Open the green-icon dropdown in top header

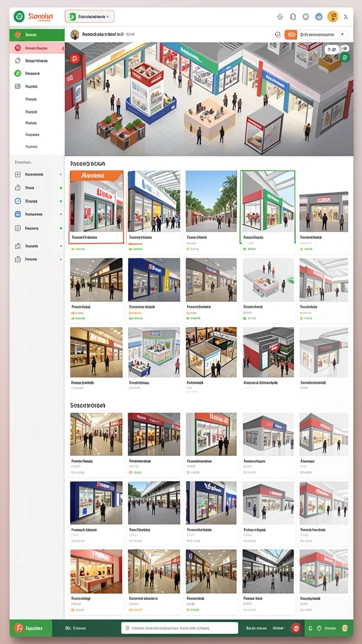89,16
